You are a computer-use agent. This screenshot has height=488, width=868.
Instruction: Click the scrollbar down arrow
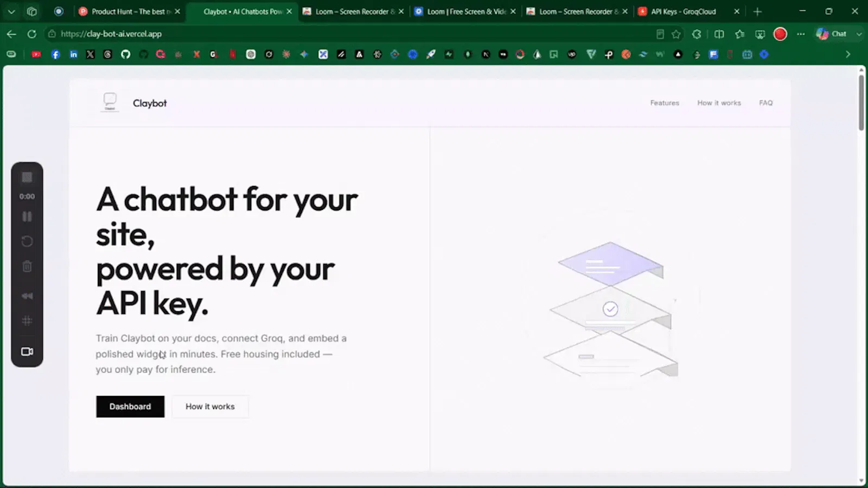[x=861, y=481]
